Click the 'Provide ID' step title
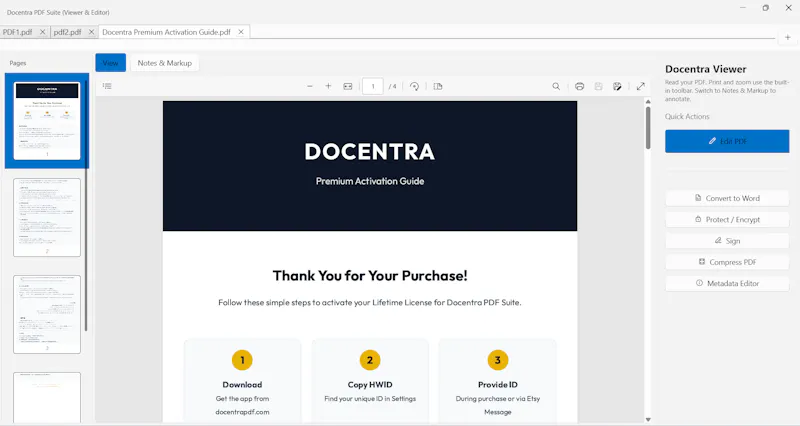 (x=497, y=385)
